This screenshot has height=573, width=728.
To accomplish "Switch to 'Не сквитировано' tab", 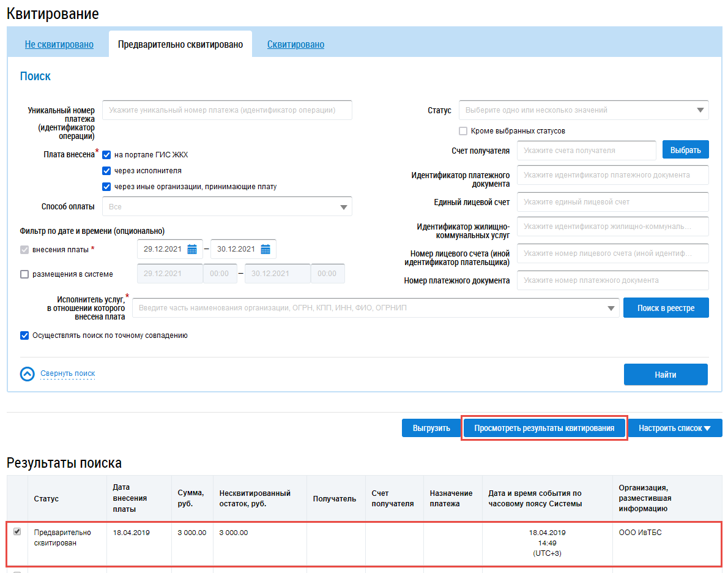I will click(59, 45).
